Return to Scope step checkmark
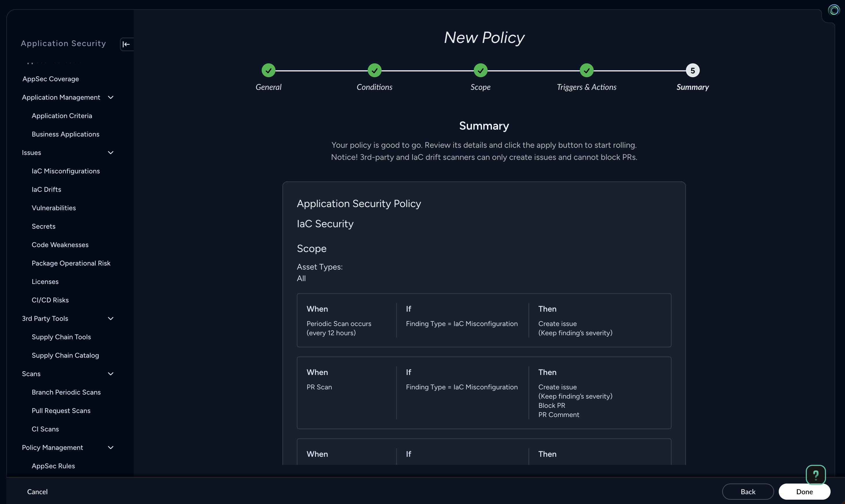 point(480,71)
